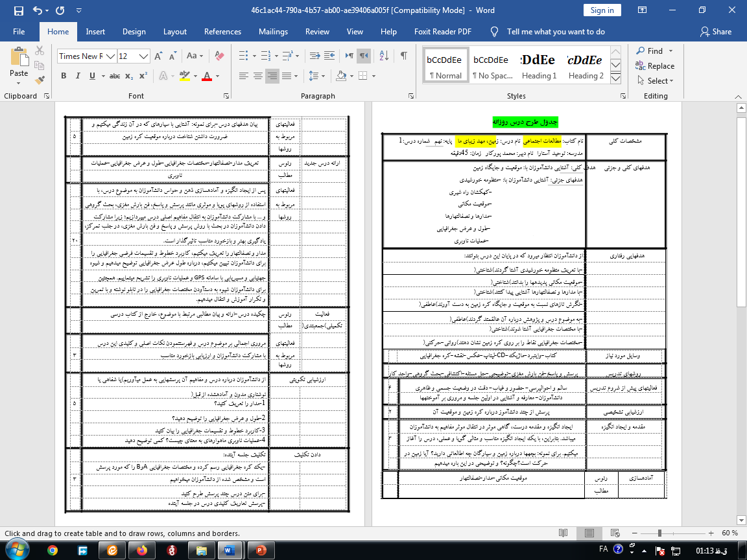Click the Sign in button

pyautogui.click(x=602, y=10)
